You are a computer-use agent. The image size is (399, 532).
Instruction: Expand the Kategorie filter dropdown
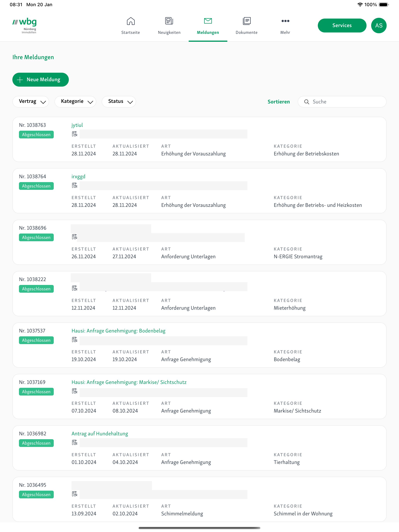tap(75, 101)
